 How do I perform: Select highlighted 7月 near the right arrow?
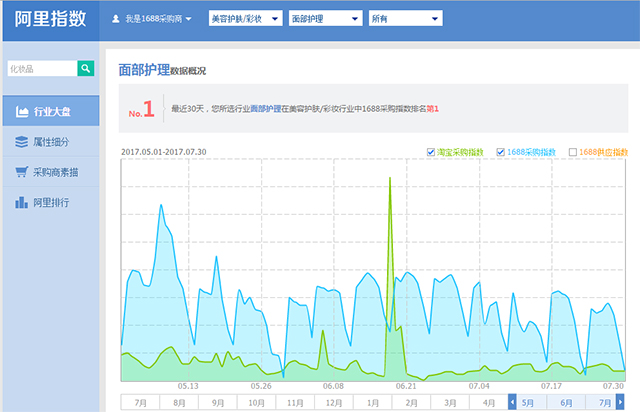(604, 403)
